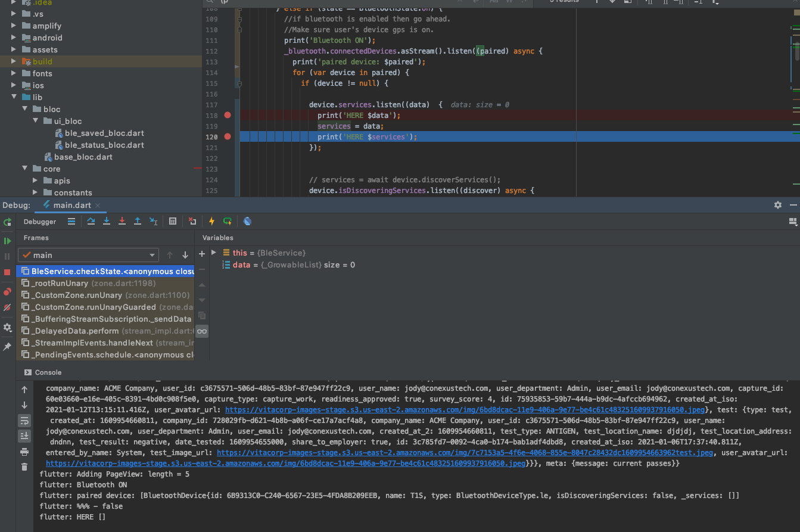Click the Step Over debugger icon
The width and height of the screenshot is (800, 532).
[x=91, y=221]
